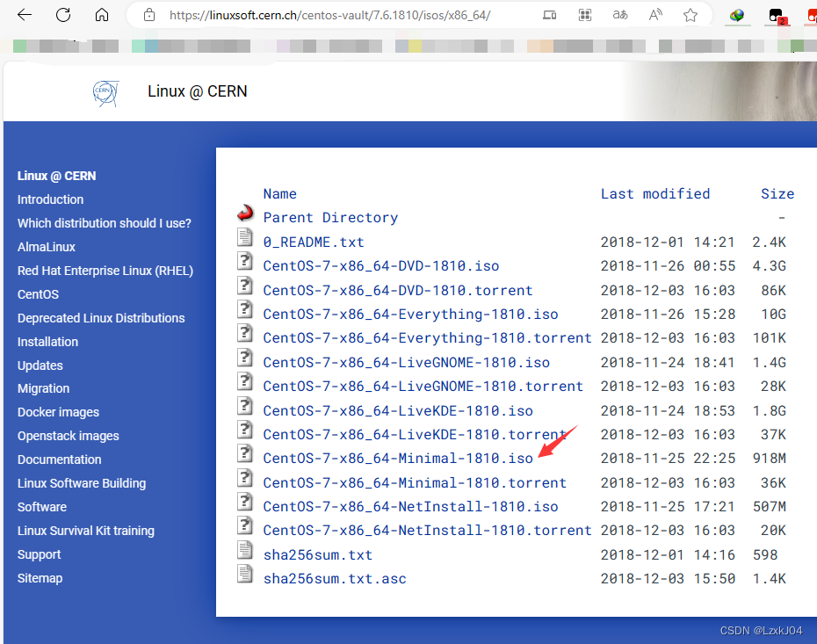View site security info via the lock icon
This screenshot has height=644, width=817.
[148, 15]
